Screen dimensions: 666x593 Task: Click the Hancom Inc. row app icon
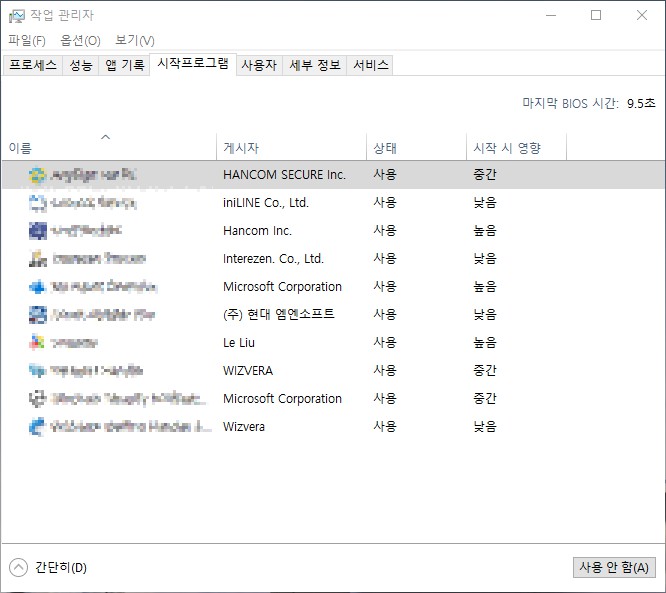click(x=37, y=231)
